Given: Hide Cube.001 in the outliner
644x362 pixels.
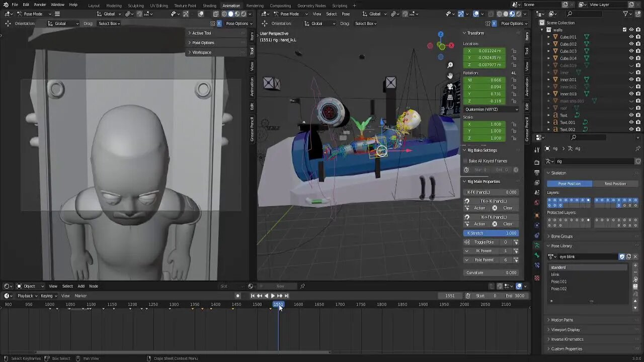Looking at the screenshot, I should pyautogui.click(x=631, y=37).
